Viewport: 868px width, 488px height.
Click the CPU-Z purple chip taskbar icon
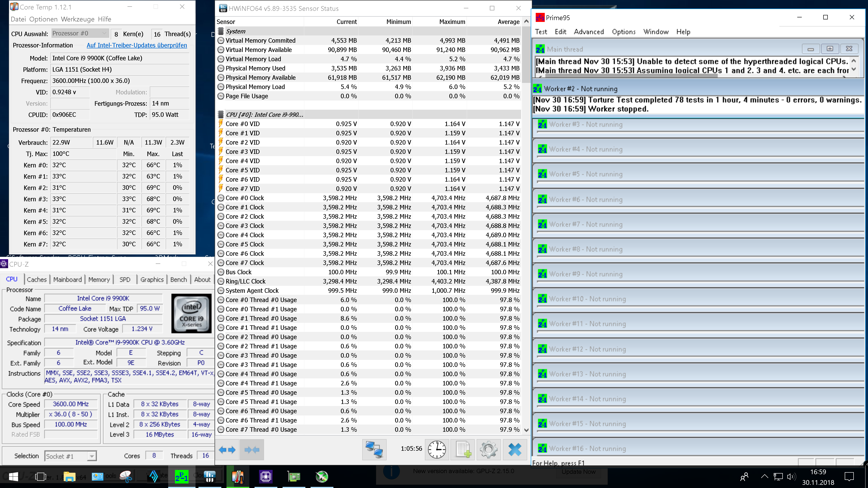click(266, 476)
